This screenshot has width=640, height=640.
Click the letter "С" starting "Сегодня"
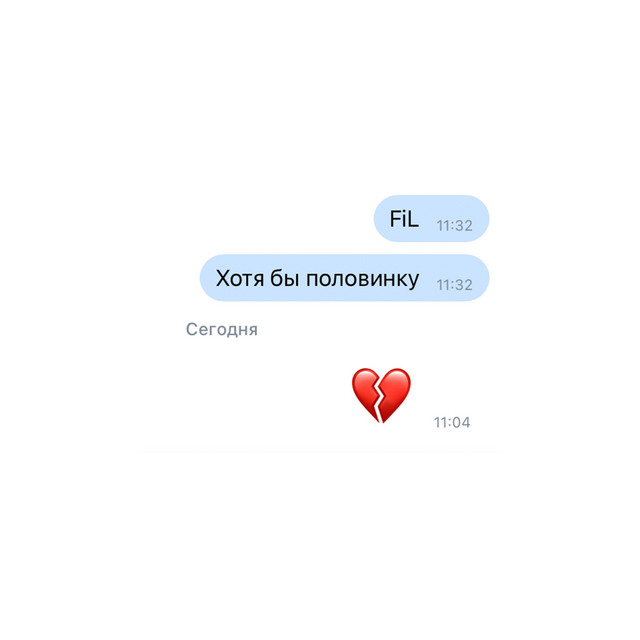pos(191,329)
